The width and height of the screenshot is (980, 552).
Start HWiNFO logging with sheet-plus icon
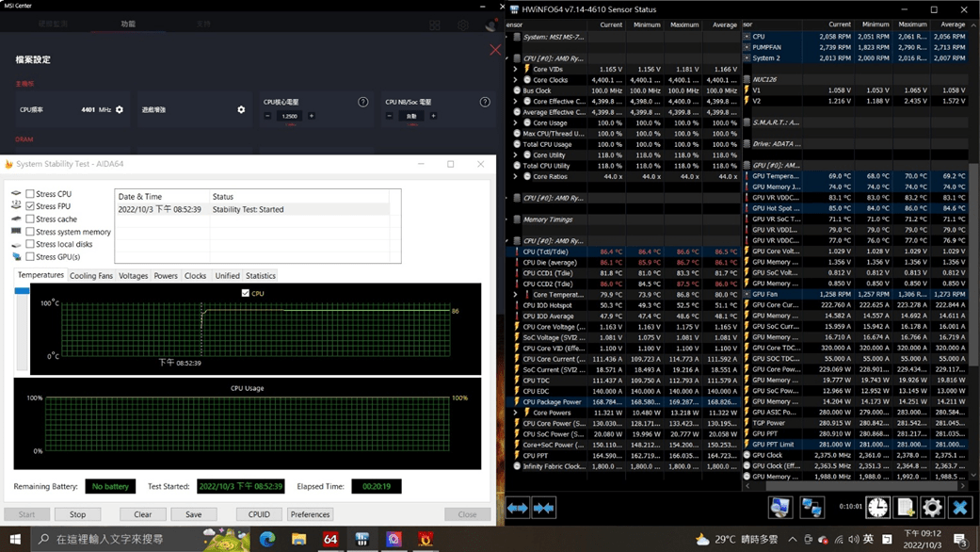(905, 507)
